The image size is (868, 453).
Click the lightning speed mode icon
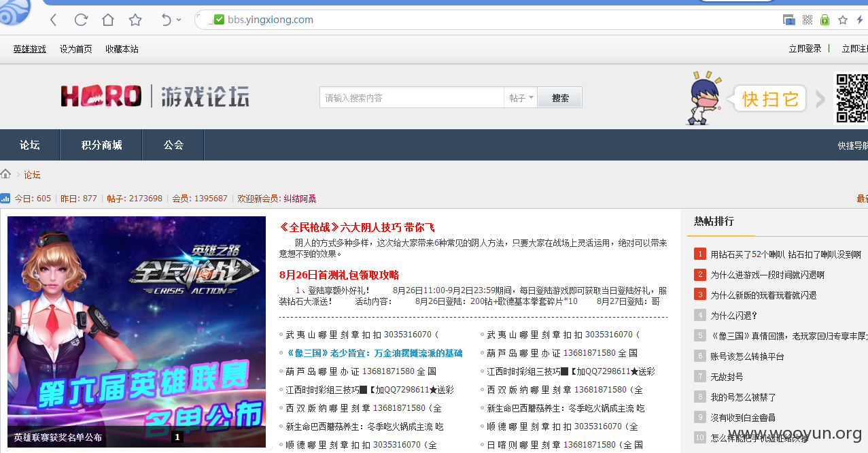click(x=860, y=20)
